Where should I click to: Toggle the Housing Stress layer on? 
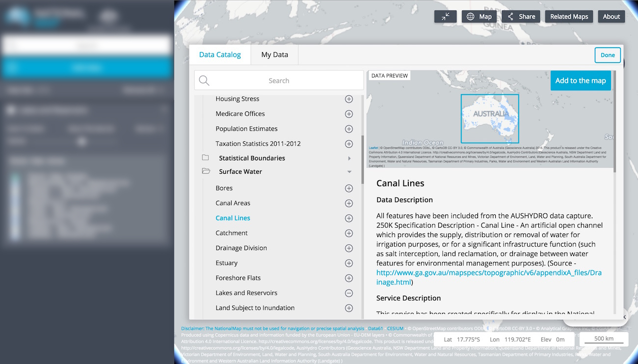click(x=348, y=99)
